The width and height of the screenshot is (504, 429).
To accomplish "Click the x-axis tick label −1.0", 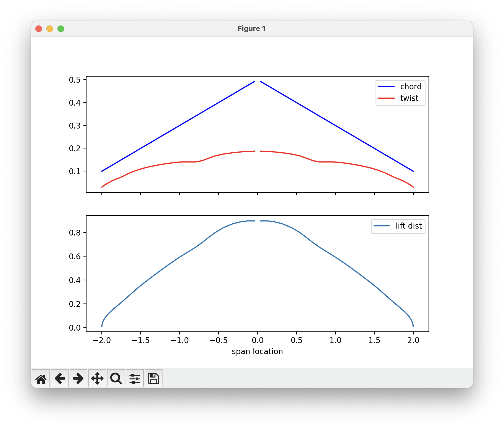I will point(180,340).
